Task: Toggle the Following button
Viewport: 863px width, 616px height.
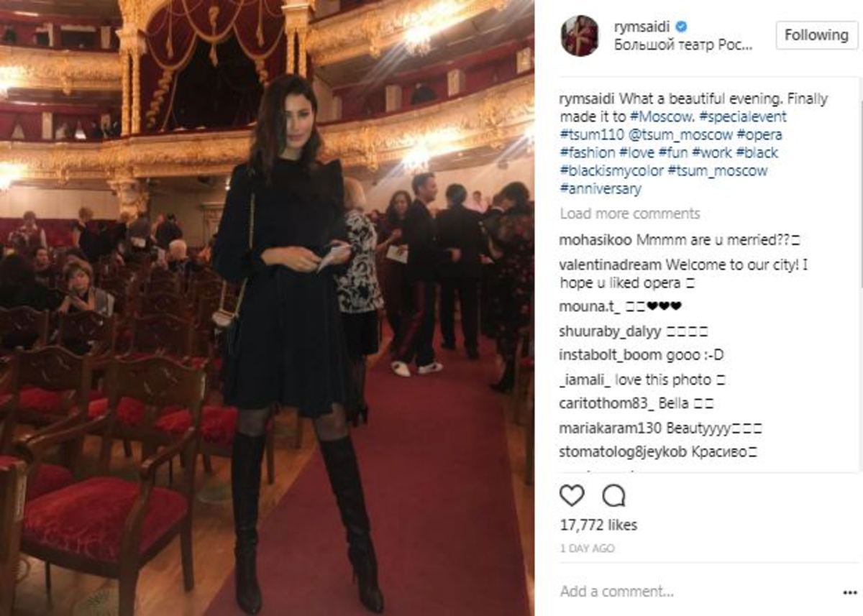Action: [x=816, y=35]
